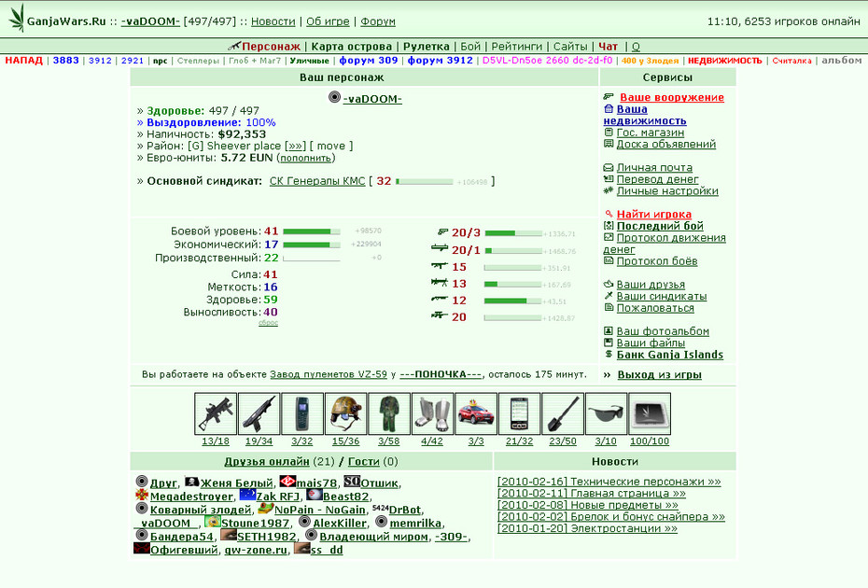The image size is (868, 588).
Task: Open Рейтинги in the navigation bar
Action: [x=516, y=47]
